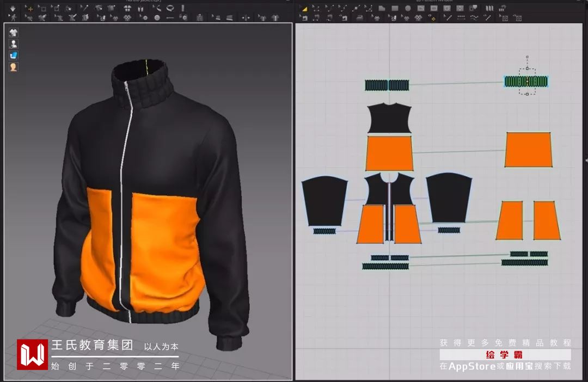Viewport: 588px width, 382px height.
Task: Select the black back bodice pattern piece
Action: click(x=389, y=118)
